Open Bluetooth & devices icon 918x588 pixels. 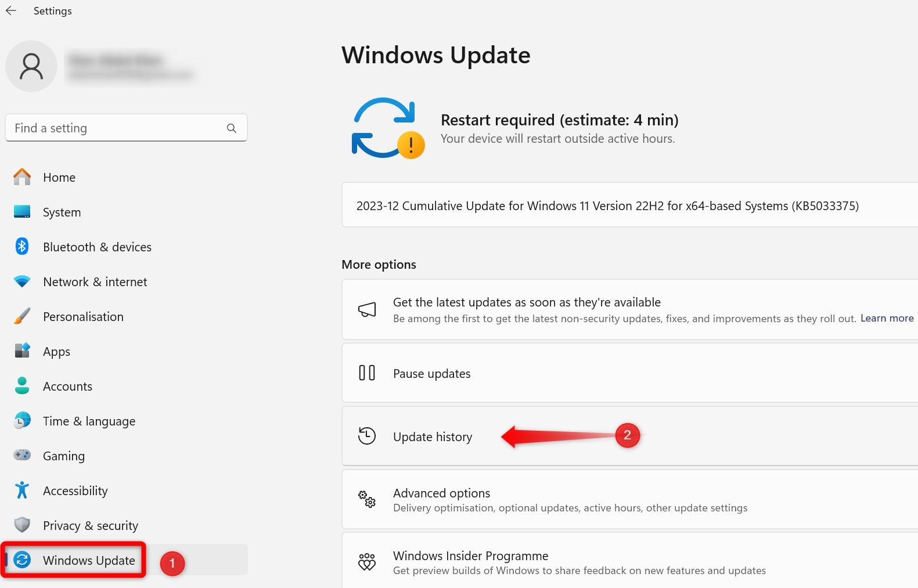pos(22,247)
